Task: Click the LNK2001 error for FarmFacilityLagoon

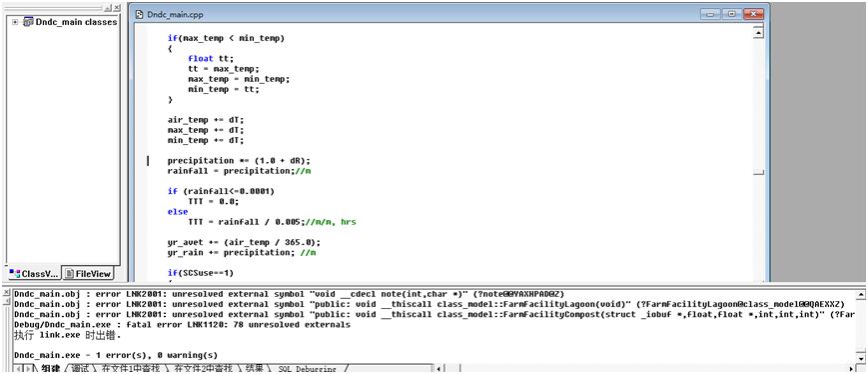Action: [430, 304]
